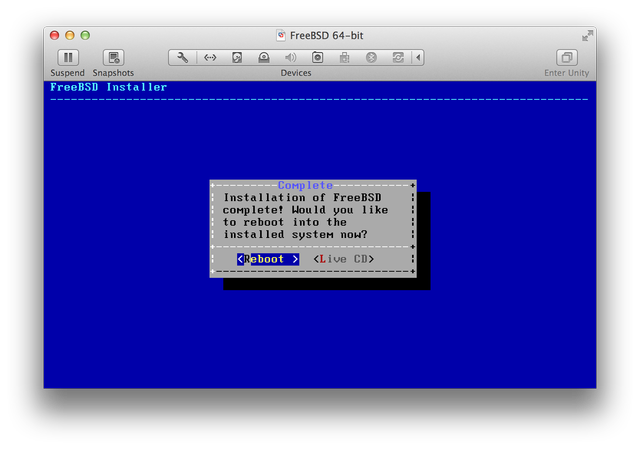Viewport: 640px width, 449px height.
Task: Click the FreeBSD 64-bit title document icon
Action: click(281, 36)
